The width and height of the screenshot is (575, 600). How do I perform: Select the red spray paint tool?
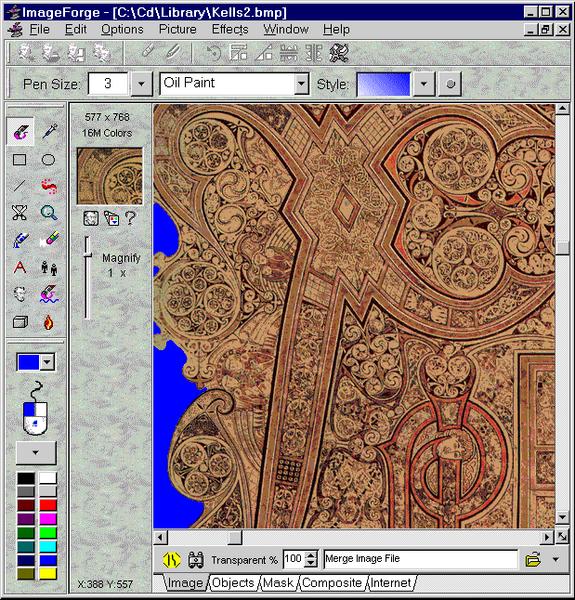[49, 186]
